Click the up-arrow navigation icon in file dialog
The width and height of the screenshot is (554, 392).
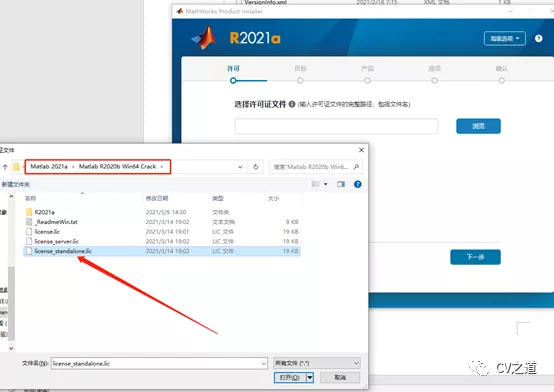(5, 167)
